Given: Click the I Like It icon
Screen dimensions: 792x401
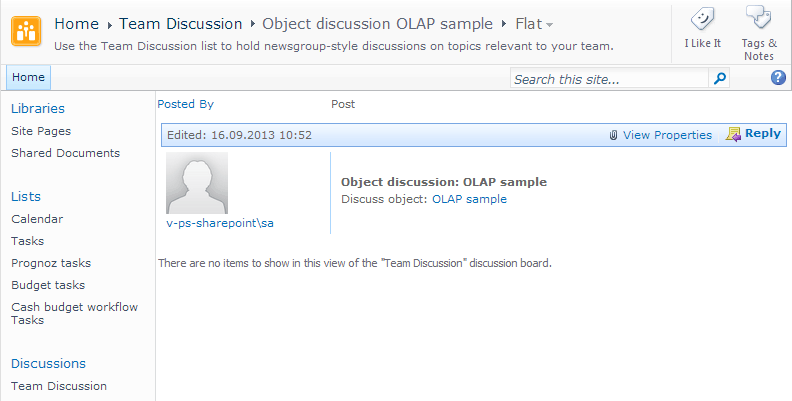Looking at the screenshot, I should click(702, 18).
